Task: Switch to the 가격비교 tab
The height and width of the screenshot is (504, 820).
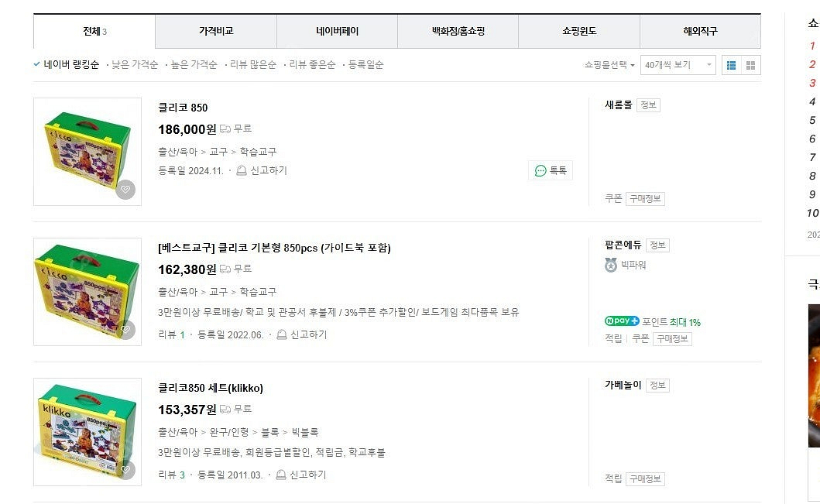Action: coord(216,32)
